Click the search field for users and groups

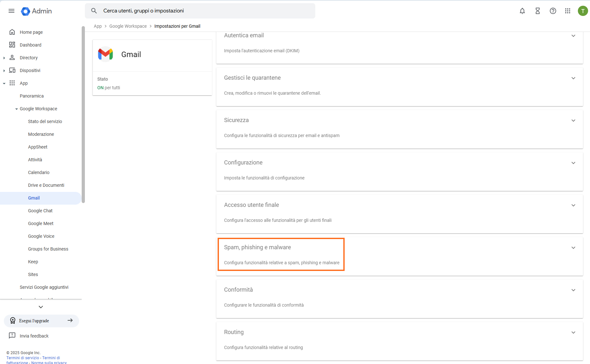(x=204, y=11)
